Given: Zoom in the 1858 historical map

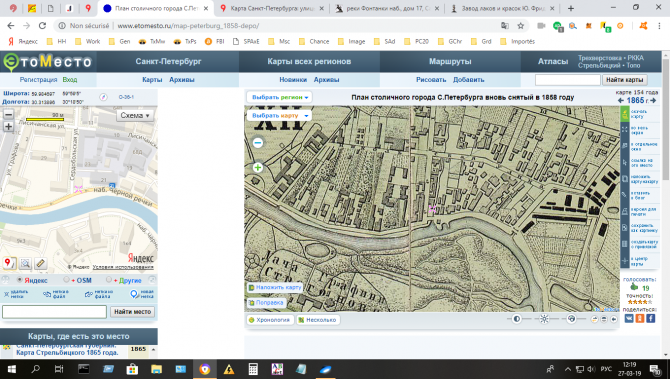Looking at the screenshot, I should (258, 167).
